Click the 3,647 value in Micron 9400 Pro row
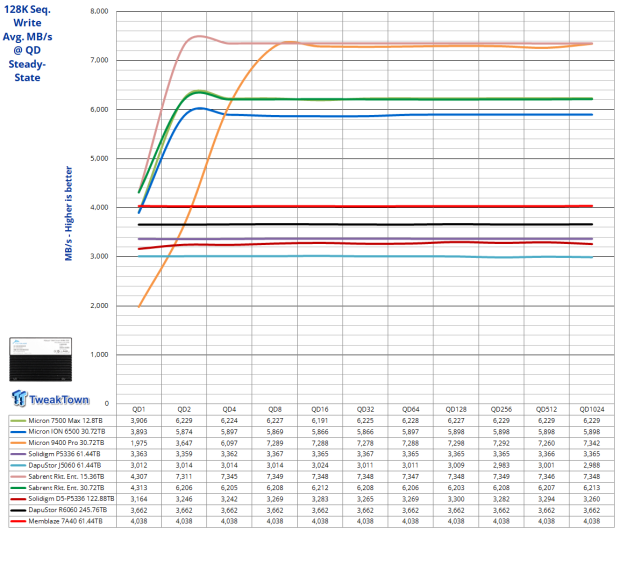This screenshot has width=620, height=568. point(184,443)
